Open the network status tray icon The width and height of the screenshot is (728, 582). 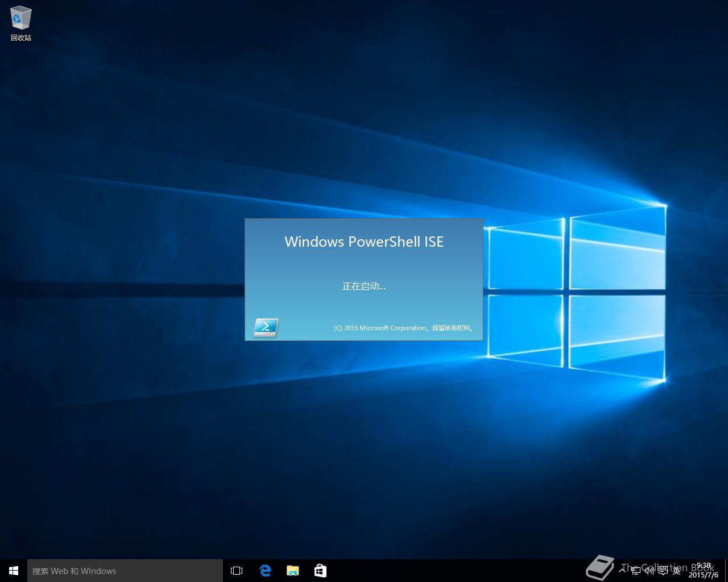coord(636,571)
